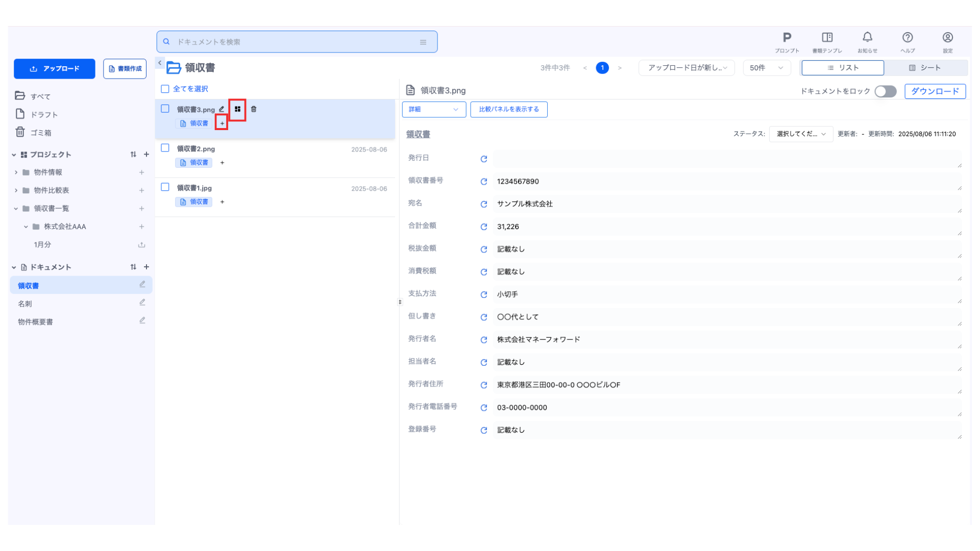
Task: Open the Help (ヘルプ) icon
Action: [x=907, y=38]
